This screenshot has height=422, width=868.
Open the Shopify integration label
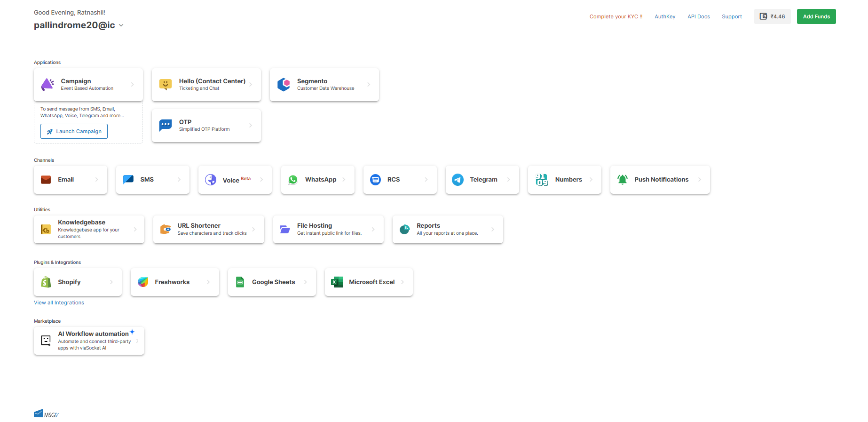pyautogui.click(x=69, y=282)
